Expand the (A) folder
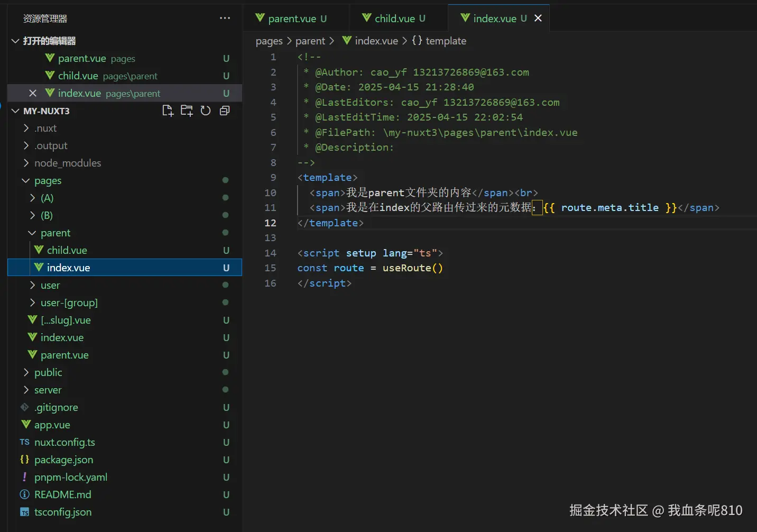The height and width of the screenshot is (532, 757). (125, 198)
